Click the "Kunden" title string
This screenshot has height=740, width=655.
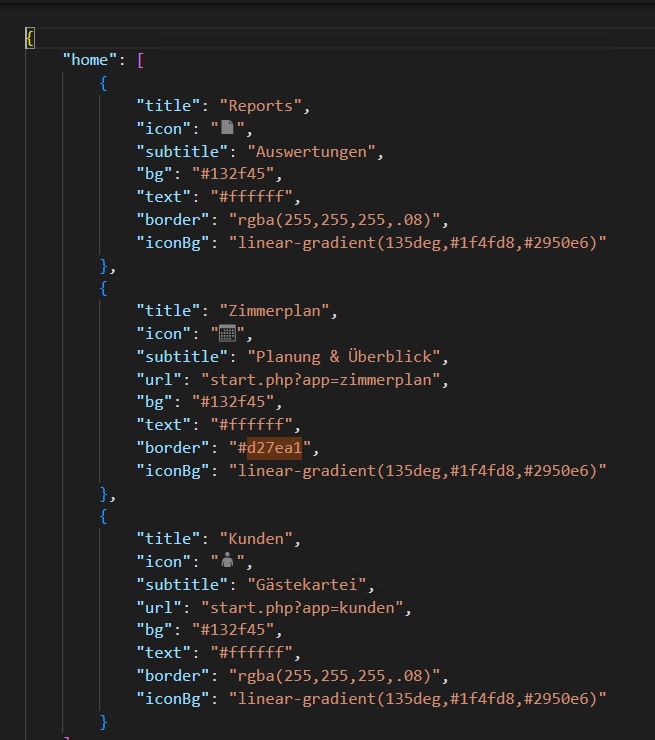[256, 538]
